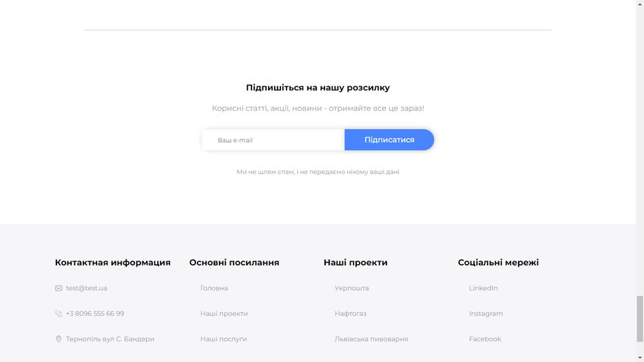
Task: Visit the LinkedIn social link
Action: tap(484, 288)
